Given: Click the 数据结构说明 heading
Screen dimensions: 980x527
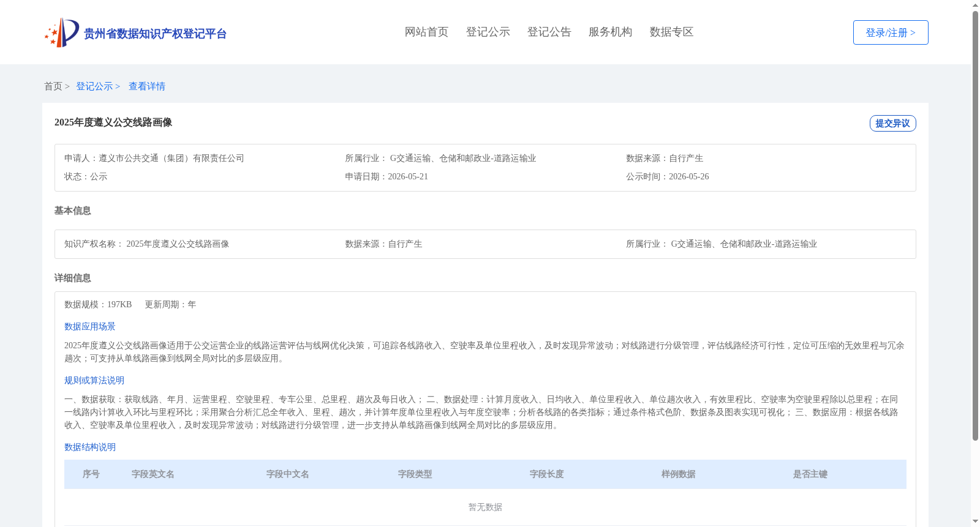Looking at the screenshot, I should pyautogui.click(x=90, y=447).
